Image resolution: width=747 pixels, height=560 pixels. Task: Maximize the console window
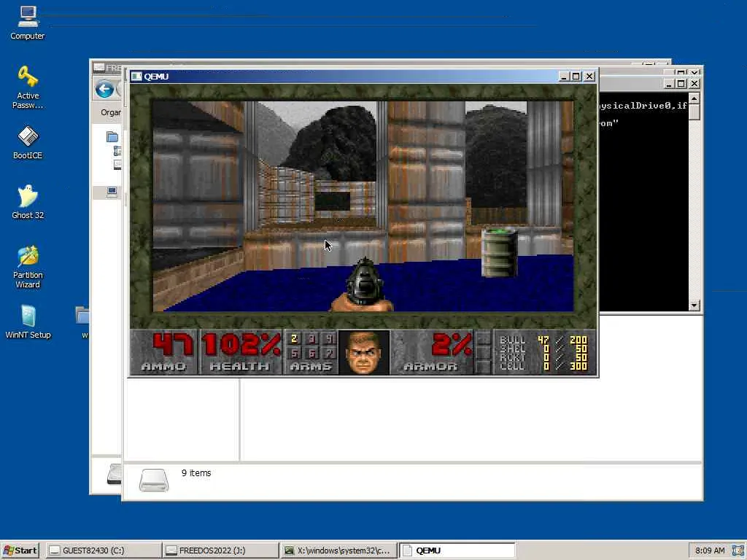(x=681, y=84)
